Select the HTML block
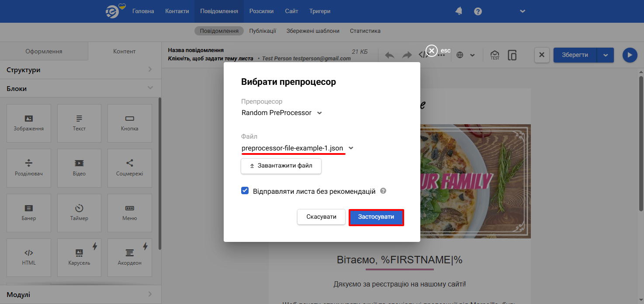Viewport: 644px width, 304px height. (29, 258)
